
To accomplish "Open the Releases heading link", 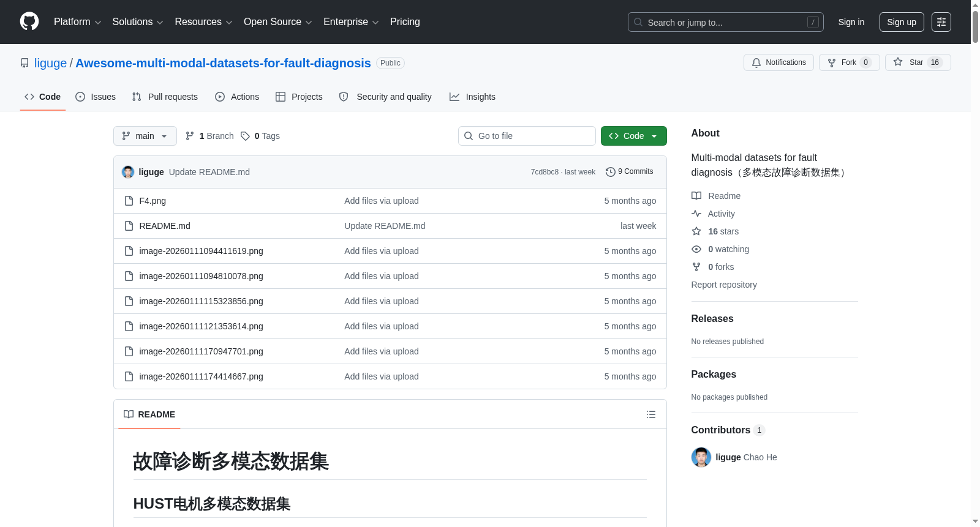I will click(x=712, y=318).
